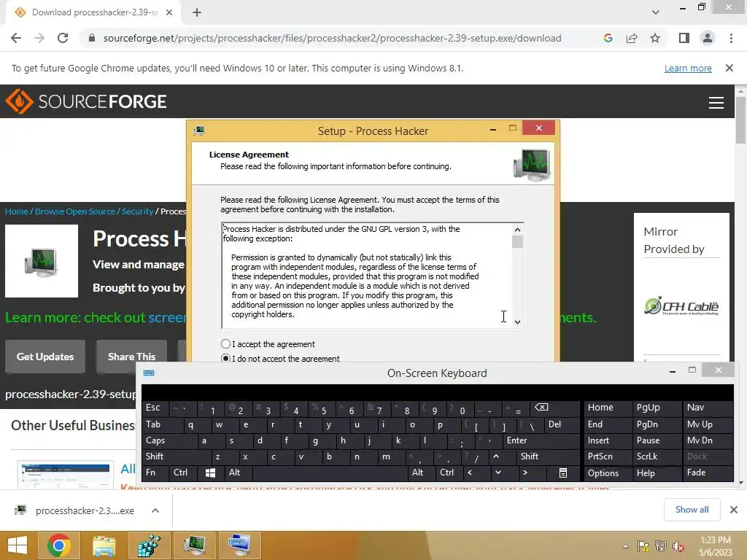Image resolution: width=747 pixels, height=560 pixels.
Task: Open the tab search chevron
Action: click(656, 12)
